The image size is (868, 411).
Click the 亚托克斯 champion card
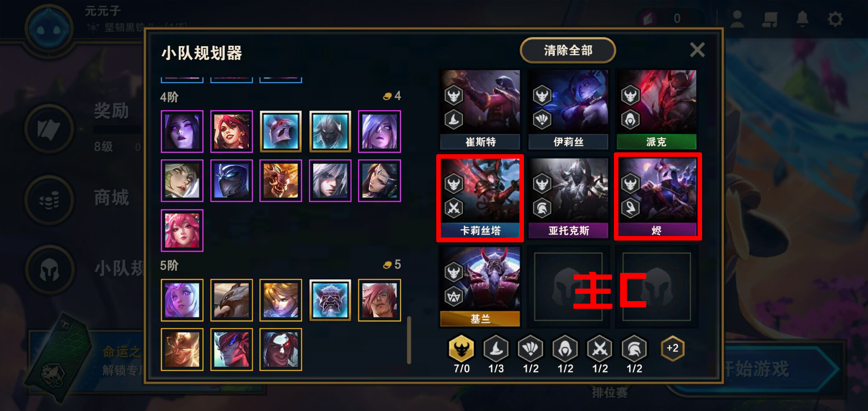coord(568,198)
